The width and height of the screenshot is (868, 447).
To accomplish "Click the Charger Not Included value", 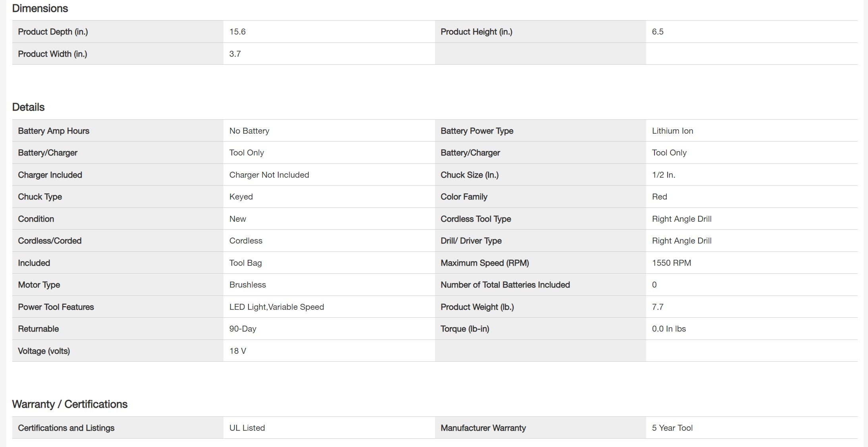I will click(x=269, y=175).
